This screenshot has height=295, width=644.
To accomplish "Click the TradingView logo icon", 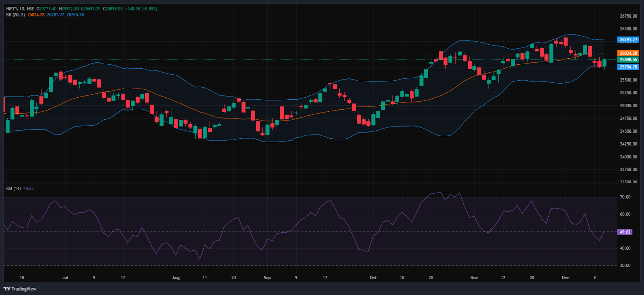I will coord(7,289).
